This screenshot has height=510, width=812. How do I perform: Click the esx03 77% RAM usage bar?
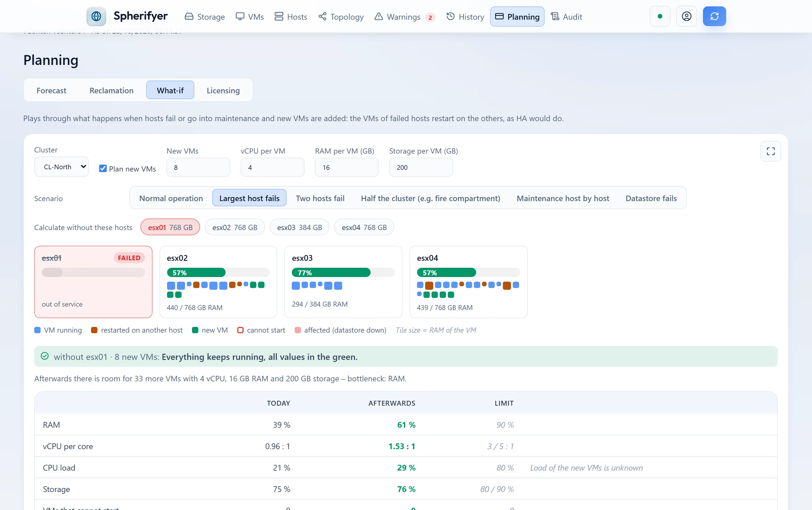(343, 272)
